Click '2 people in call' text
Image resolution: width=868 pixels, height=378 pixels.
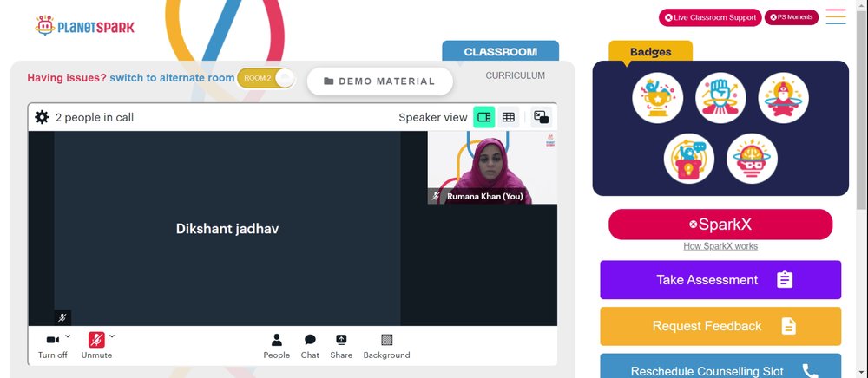pos(94,117)
